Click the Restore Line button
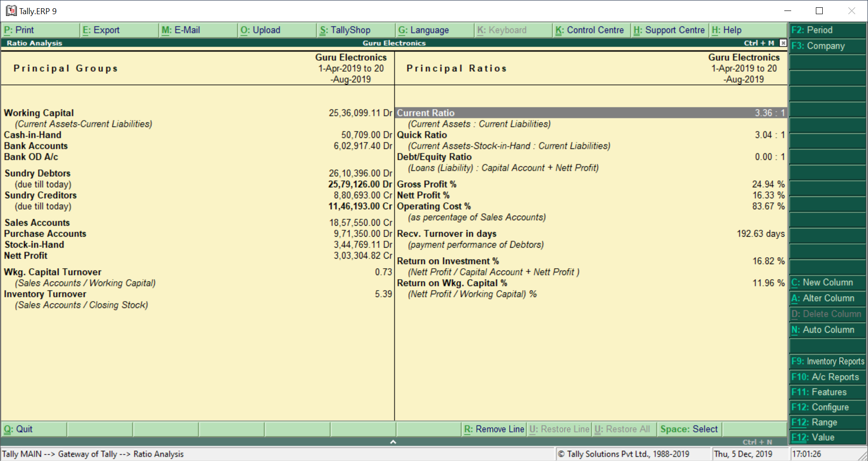This screenshot has height=461, width=868. coord(559,429)
